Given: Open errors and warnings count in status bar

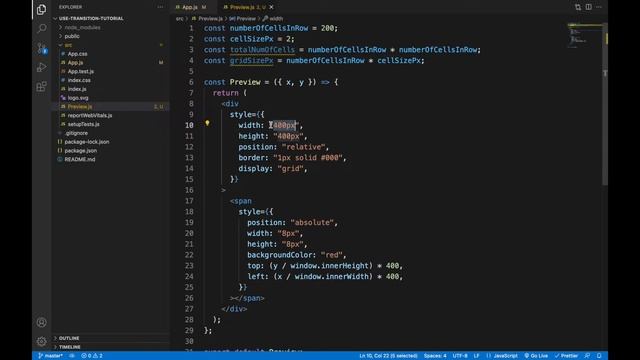Looking at the screenshot, I should pyautogui.click(x=92, y=356).
